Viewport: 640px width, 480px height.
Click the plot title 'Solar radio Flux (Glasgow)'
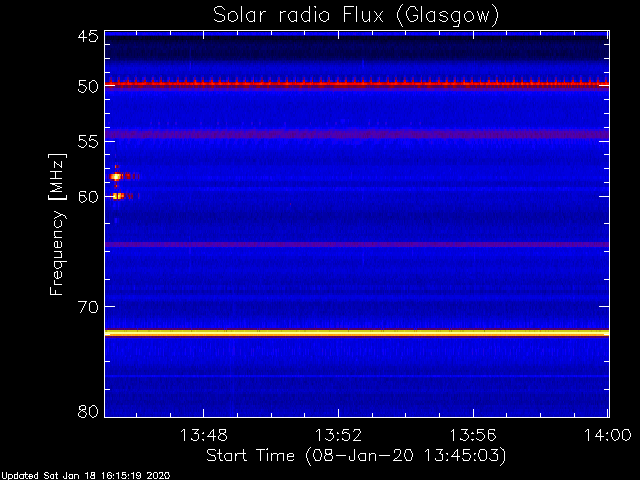pos(356,16)
